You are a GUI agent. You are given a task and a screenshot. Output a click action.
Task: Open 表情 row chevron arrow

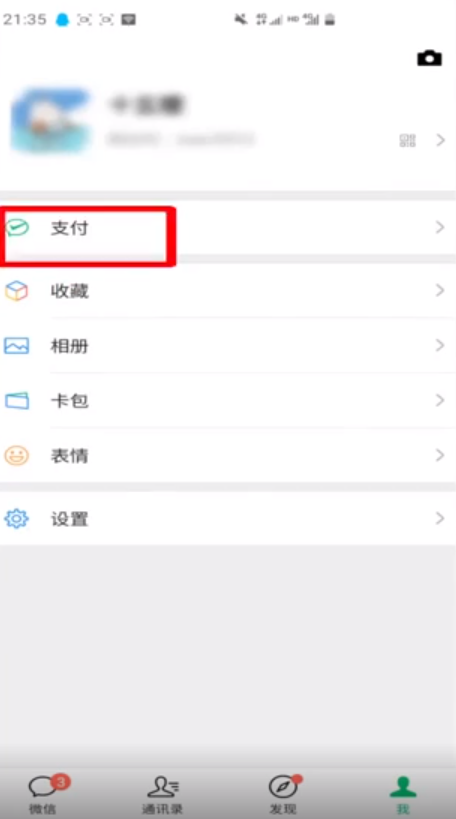pyautogui.click(x=440, y=455)
